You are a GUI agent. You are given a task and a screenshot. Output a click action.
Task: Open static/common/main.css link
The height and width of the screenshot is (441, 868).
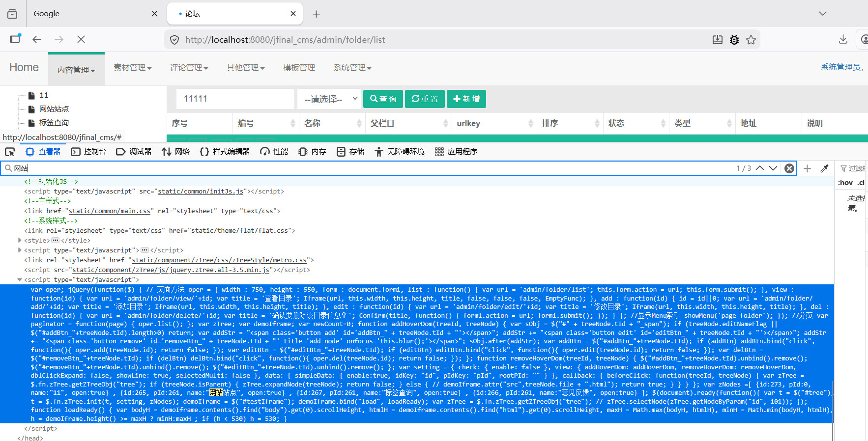pos(110,211)
